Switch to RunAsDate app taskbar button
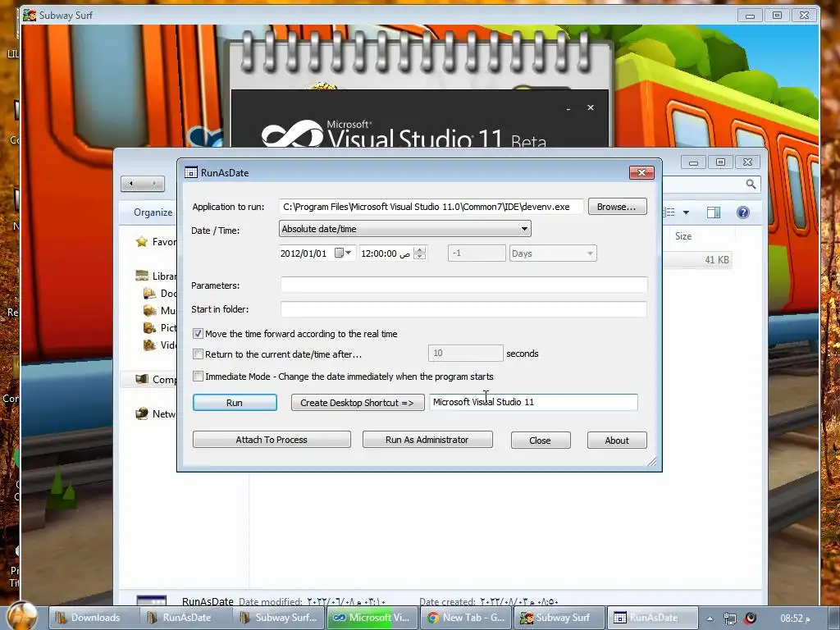This screenshot has width=840, height=630. tap(652, 618)
